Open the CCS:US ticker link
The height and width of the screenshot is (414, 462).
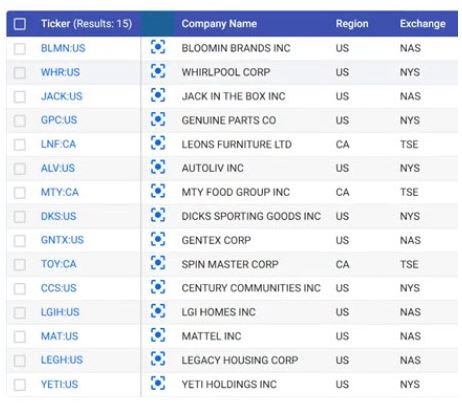59,288
